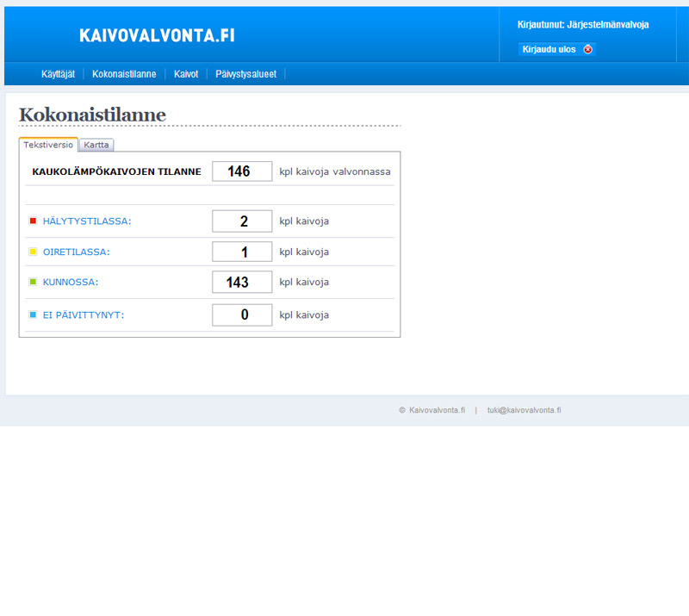The height and width of the screenshot is (616, 689).
Task: Open the Käyttäjät menu item
Action: [58, 74]
